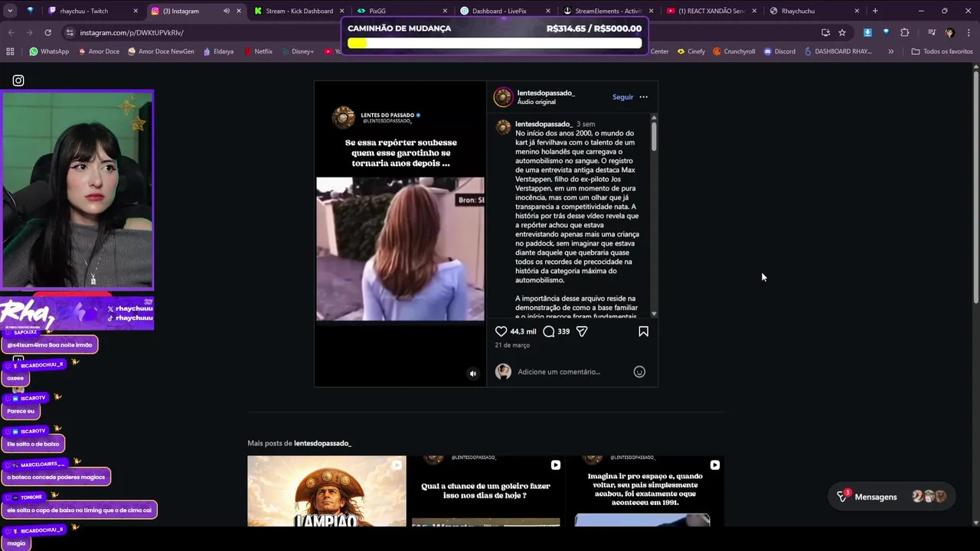Mute the Instagram tab audio icon
This screenshot has height=551, width=980.
(x=226, y=11)
